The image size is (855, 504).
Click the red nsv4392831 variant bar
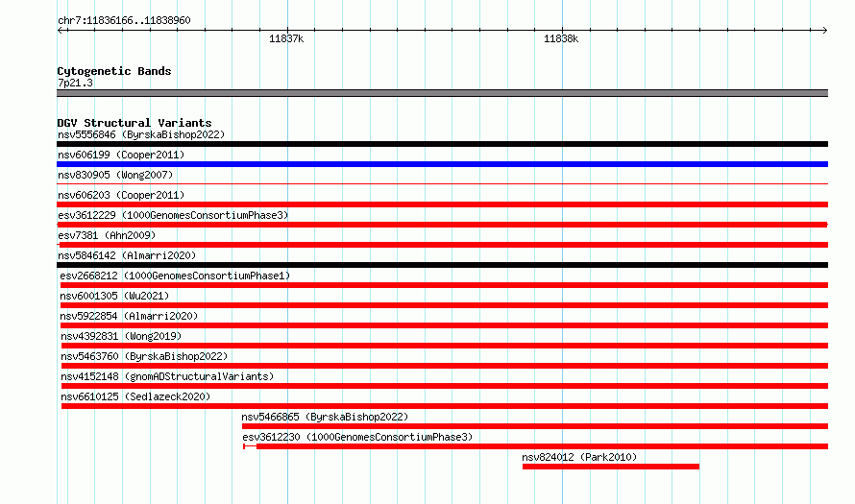[445, 346]
